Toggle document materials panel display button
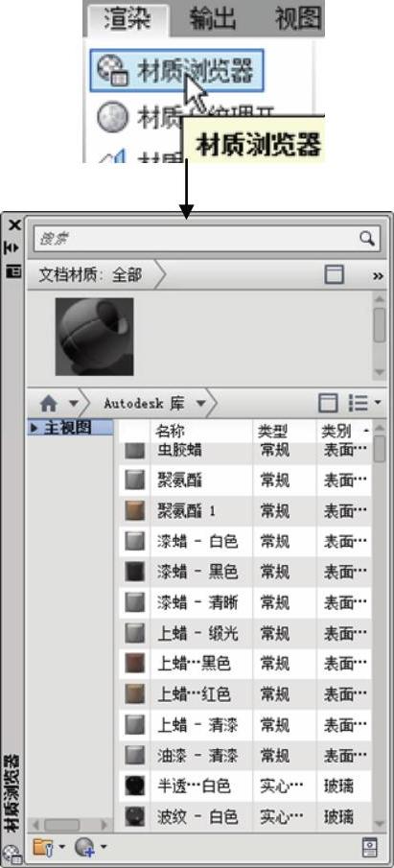Viewport: 394px width, 868px height. pos(334,274)
